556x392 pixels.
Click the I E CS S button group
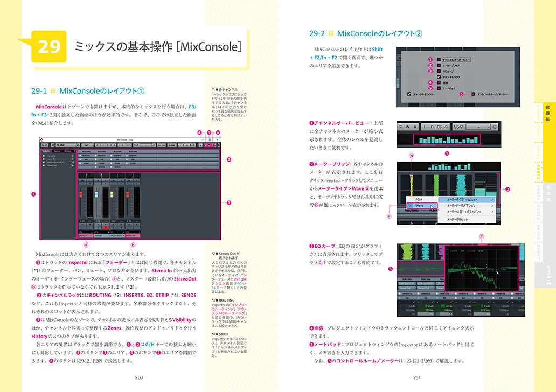[435, 127]
